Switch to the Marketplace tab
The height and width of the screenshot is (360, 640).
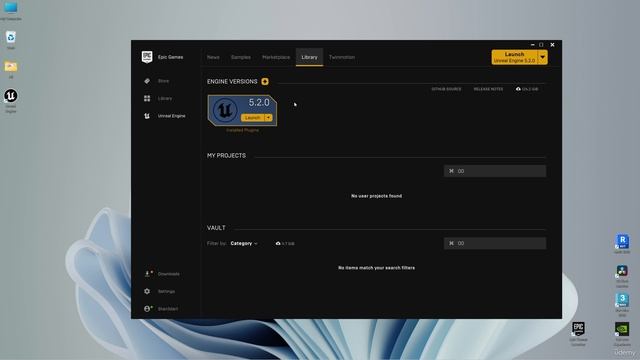276,57
